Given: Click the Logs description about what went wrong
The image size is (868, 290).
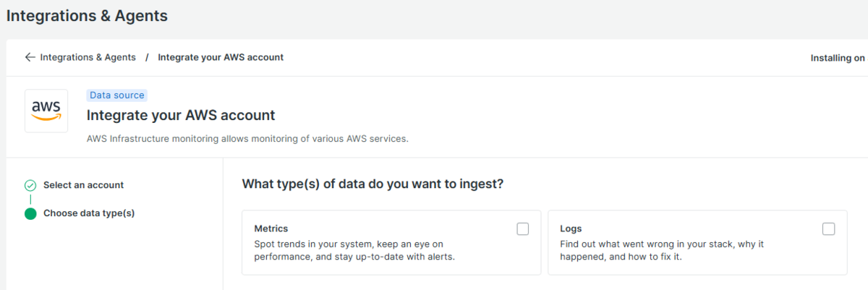Looking at the screenshot, I should 662,250.
